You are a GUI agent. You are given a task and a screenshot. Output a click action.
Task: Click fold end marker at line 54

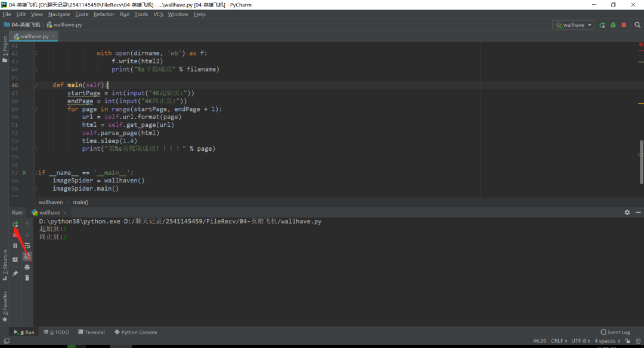(x=35, y=149)
